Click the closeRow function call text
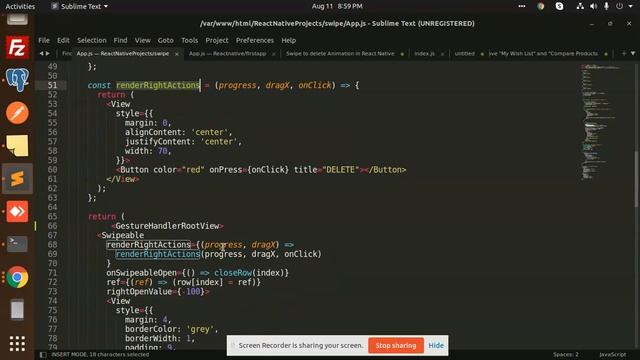The height and width of the screenshot is (360, 640). click(233, 273)
